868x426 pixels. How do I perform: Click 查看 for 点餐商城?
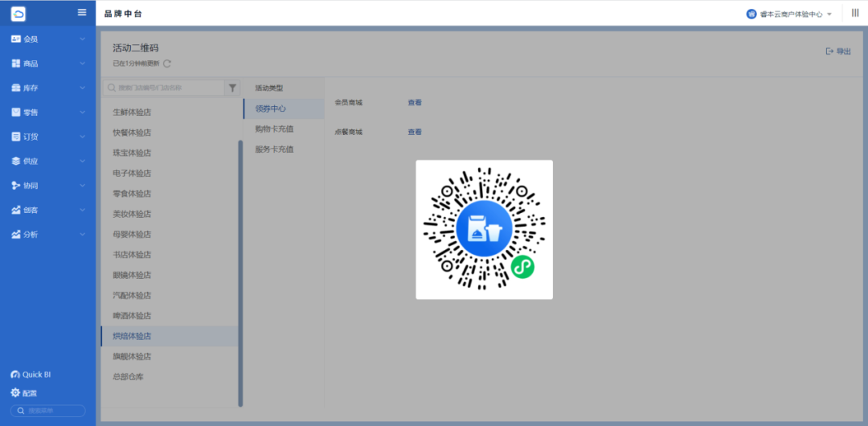tap(415, 132)
